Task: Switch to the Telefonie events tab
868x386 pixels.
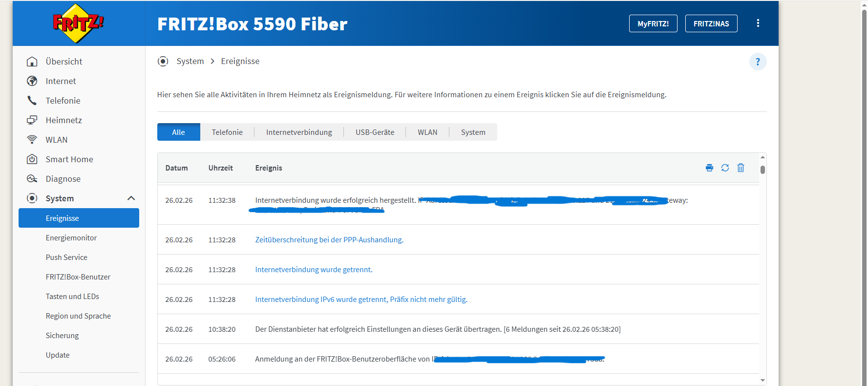Action: pyautogui.click(x=227, y=132)
